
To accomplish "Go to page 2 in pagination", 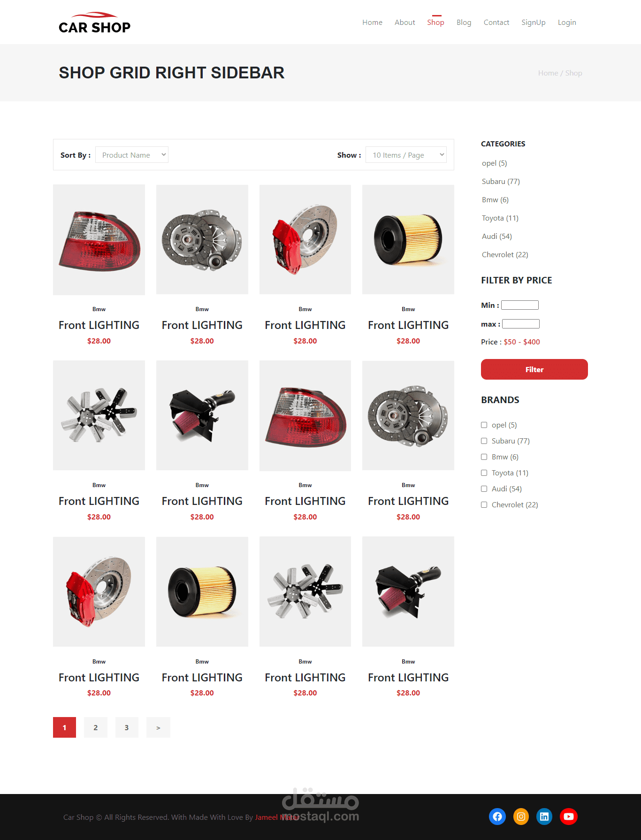I will pos(96,727).
